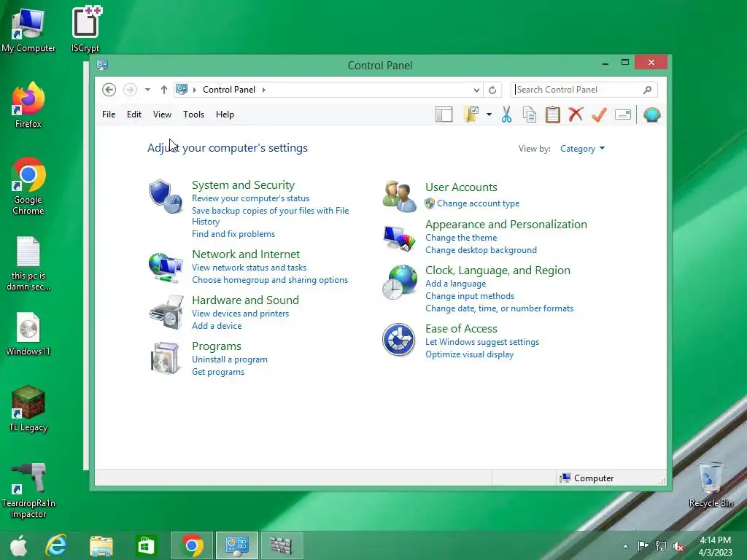
Task: Open the Help menu
Action: point(225,114)
